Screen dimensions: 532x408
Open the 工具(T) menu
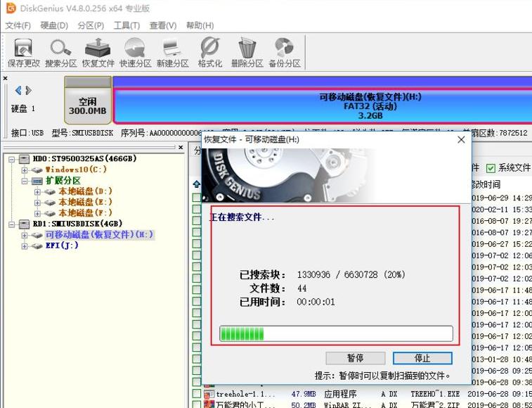point(126,25)
